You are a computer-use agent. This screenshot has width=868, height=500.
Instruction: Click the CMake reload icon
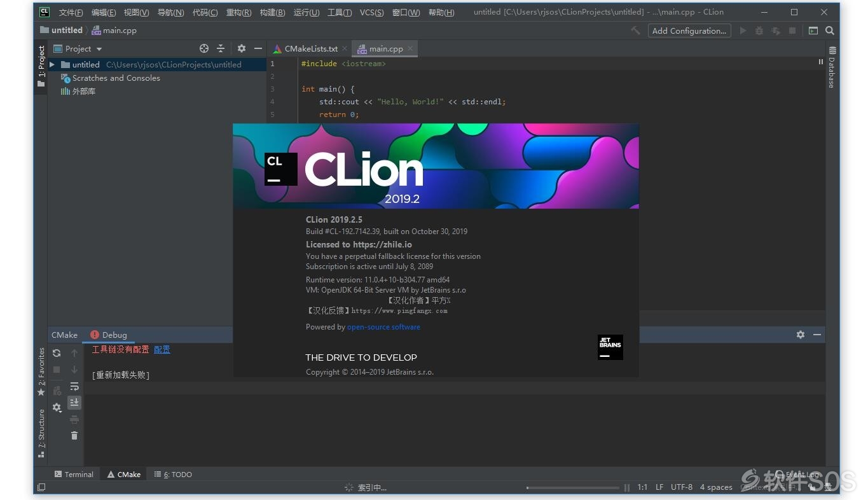click(57, 353)
